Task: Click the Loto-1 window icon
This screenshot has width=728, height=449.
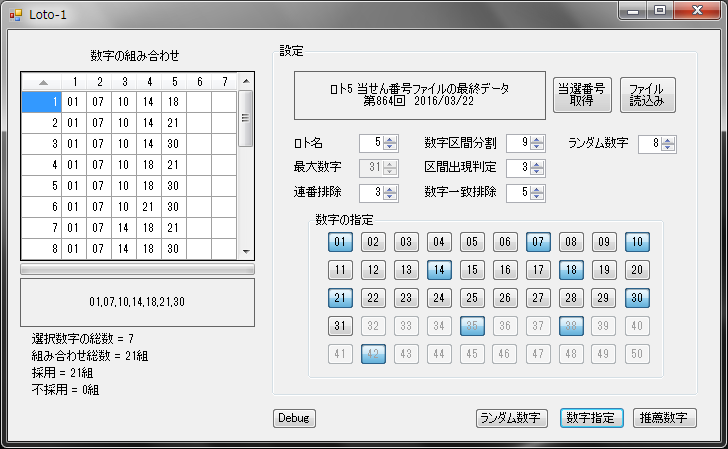Action: pos(16,15)
